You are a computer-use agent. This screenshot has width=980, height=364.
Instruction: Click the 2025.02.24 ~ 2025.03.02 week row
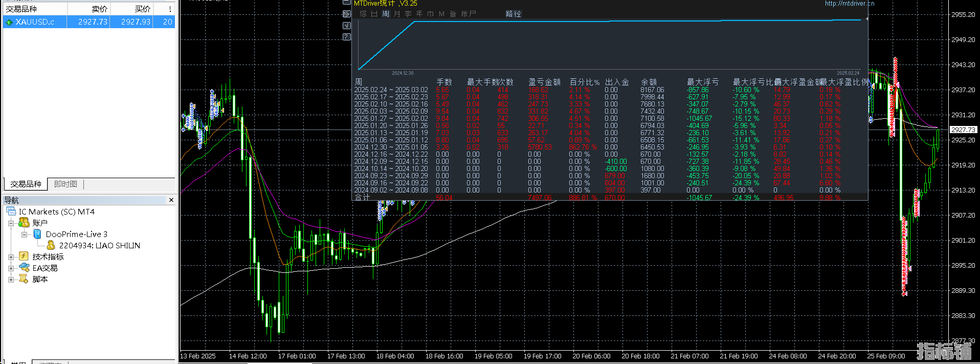(610, 90)
